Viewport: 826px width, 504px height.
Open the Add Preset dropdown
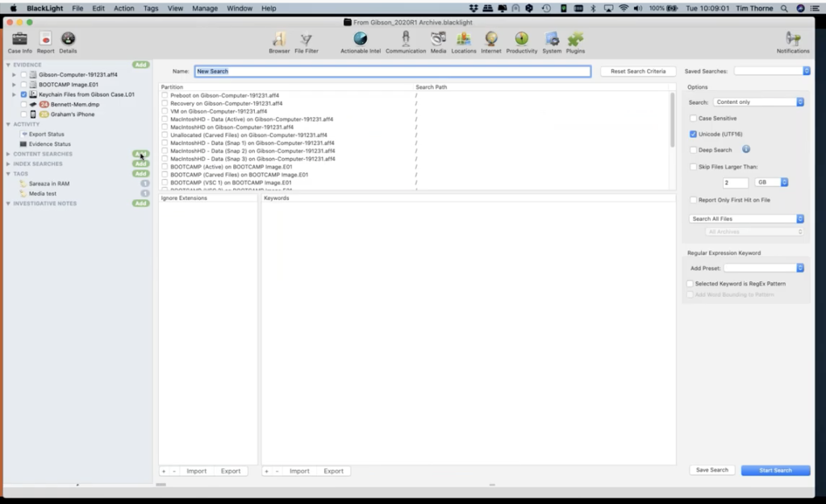click(x=763, y=268)
